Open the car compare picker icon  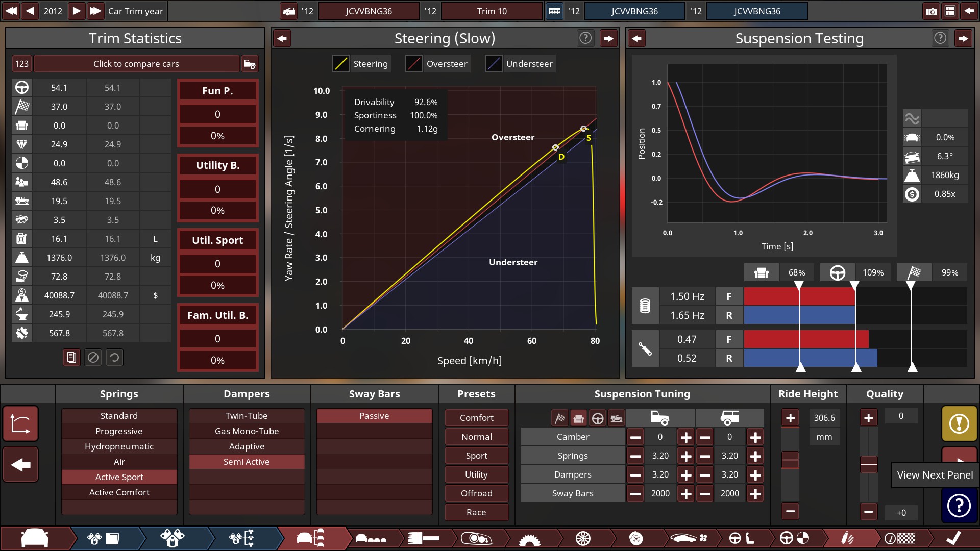tap(250, 64)
